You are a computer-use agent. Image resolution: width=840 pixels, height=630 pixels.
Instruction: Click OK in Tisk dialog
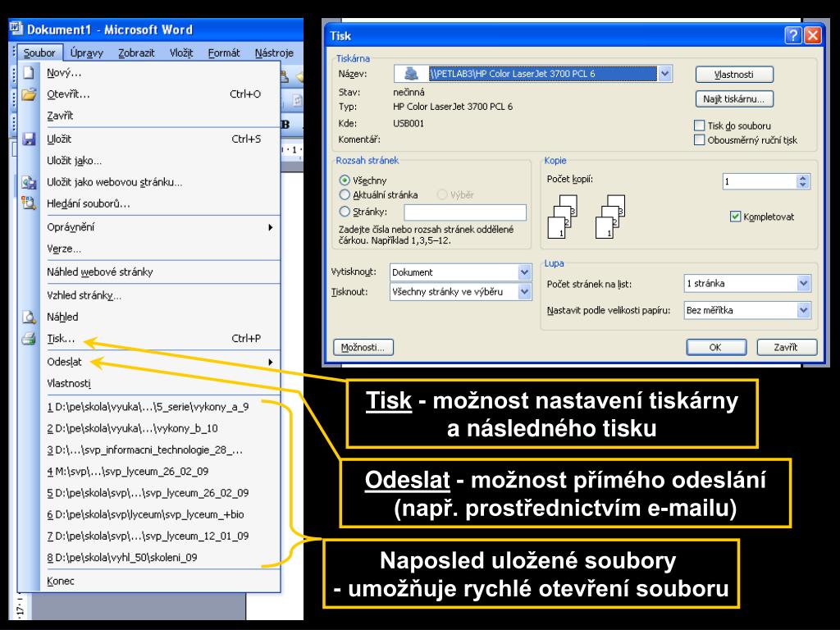715,347
